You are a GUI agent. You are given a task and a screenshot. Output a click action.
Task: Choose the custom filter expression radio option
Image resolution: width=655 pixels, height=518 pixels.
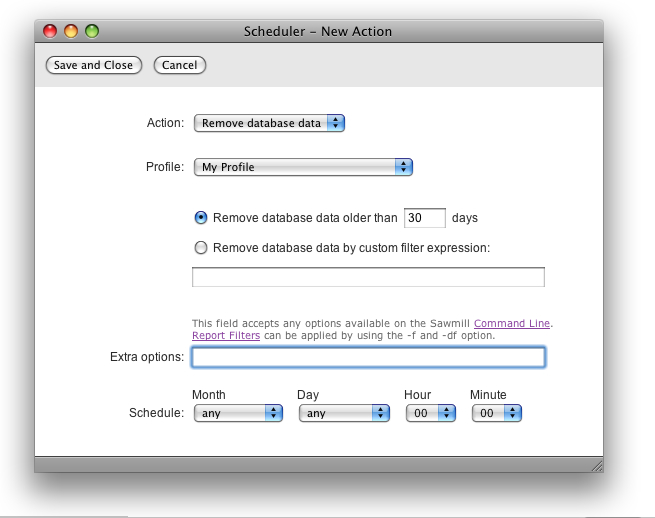pyautogui.click(x=201, y=247)
